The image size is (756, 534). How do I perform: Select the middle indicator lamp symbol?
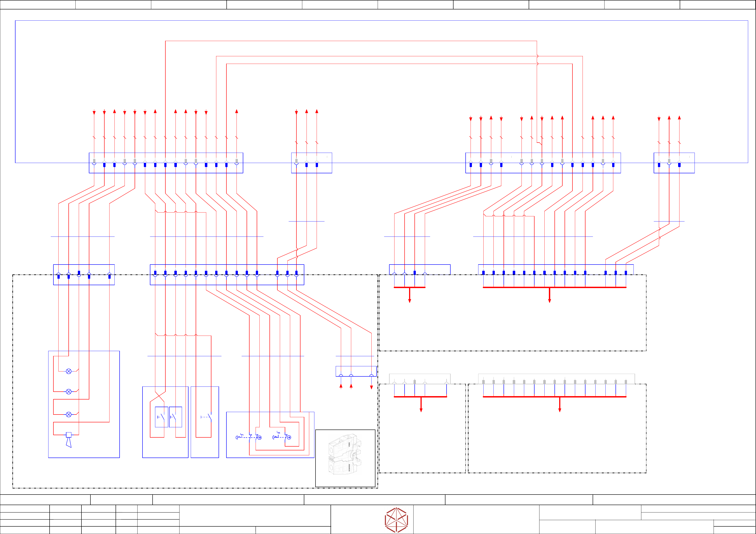[68, 392]
